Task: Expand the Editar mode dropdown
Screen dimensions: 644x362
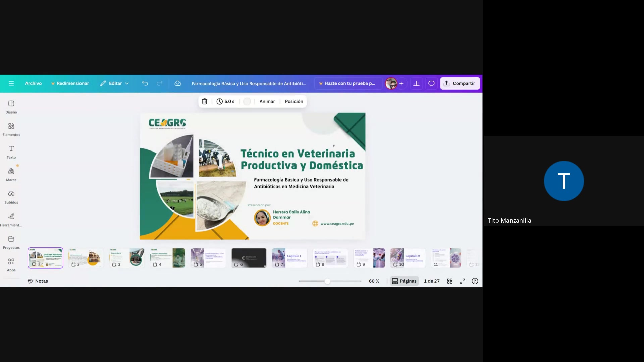Action: 115,83
